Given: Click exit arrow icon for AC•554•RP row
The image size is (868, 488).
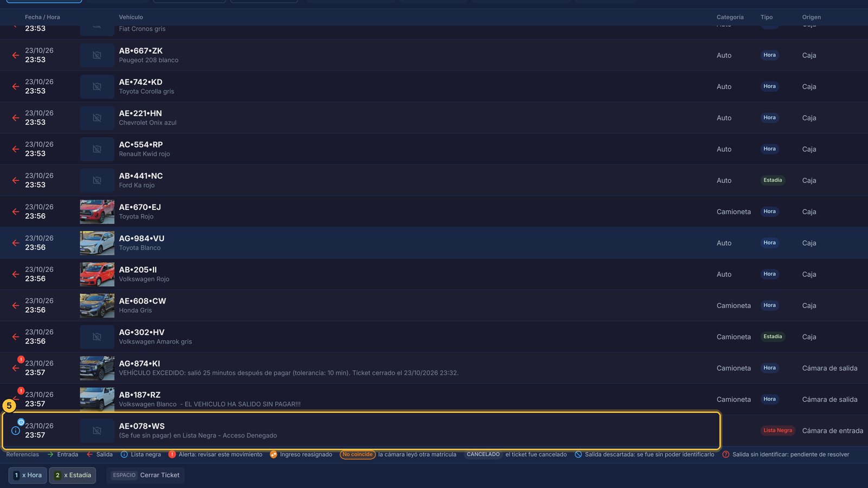Looking at the screenshot, I should coord(16,149).
